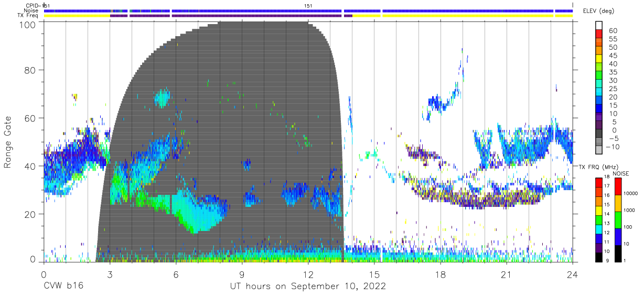
Task: Click the black 9–10 segment on TX FRQ colorbar
Action: (599, 257)
